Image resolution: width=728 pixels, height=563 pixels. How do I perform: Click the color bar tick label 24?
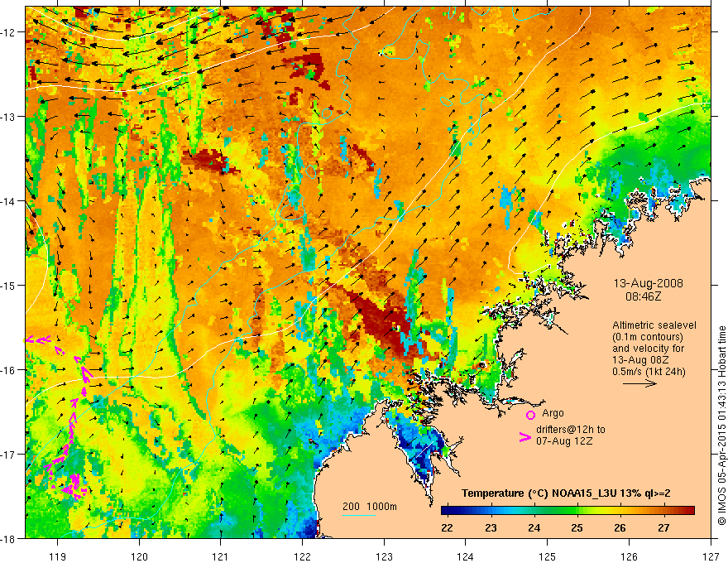tap(534, 527)
